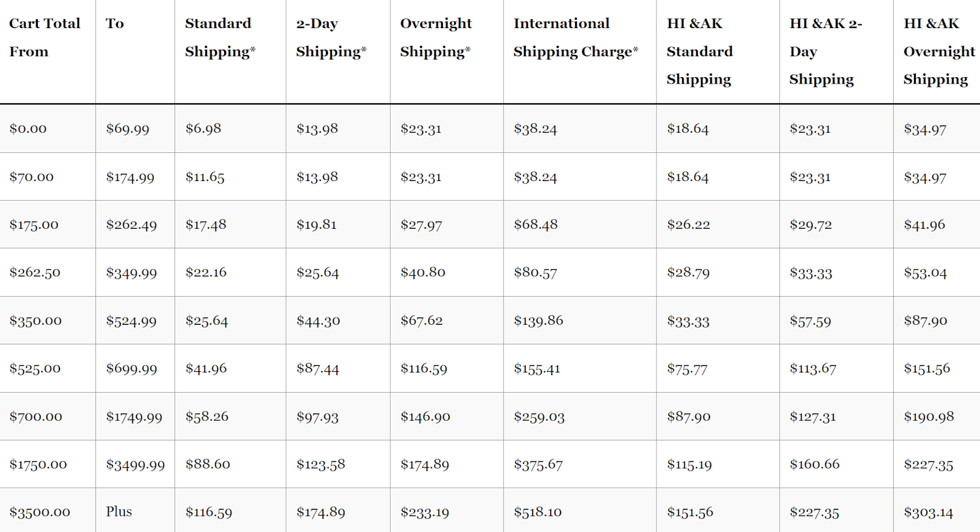
Task: Click the "2-Day Shipping*" column header
Action: click(x=331, y=37)
